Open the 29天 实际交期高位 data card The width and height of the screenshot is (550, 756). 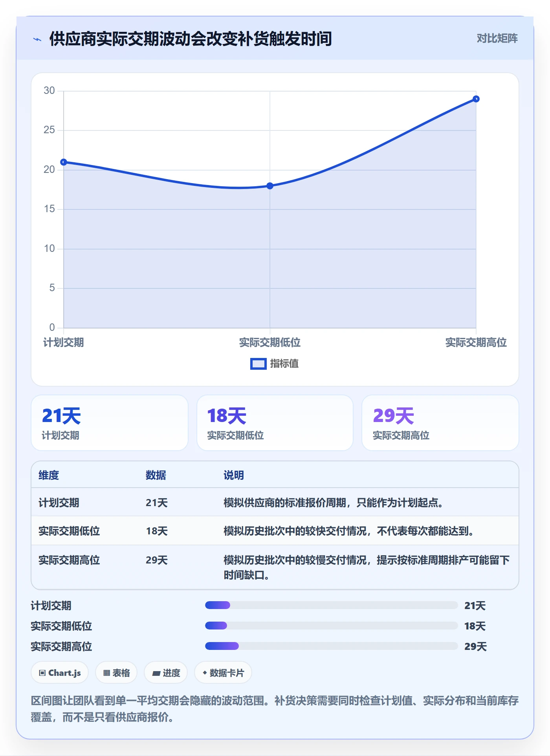pos(440,423)
